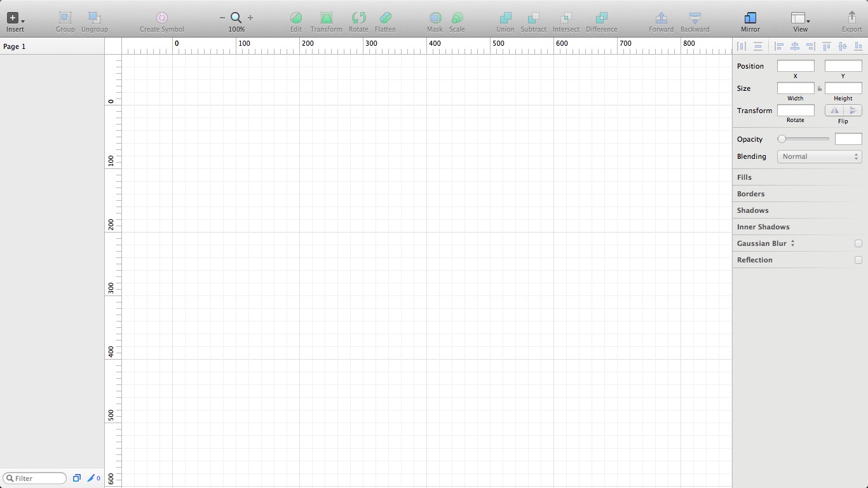Viewport: 868px width, 488px height.
Task: Move layer Forward in toolbar
Action: 661,18
